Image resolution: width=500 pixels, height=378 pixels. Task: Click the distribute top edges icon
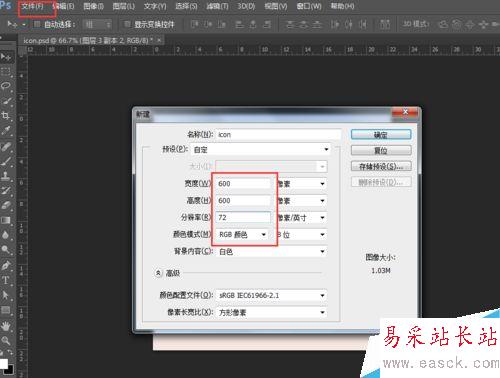tap(290, 24)
